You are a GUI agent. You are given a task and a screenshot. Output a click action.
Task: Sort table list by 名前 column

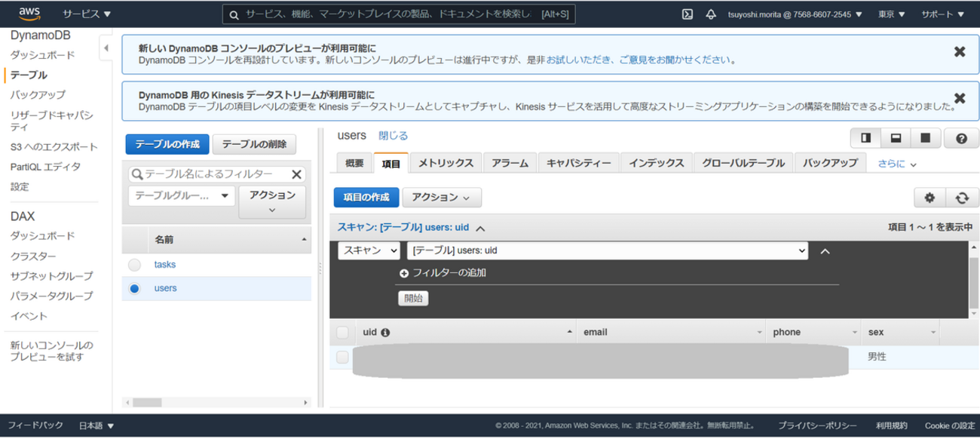coord(230,240)
